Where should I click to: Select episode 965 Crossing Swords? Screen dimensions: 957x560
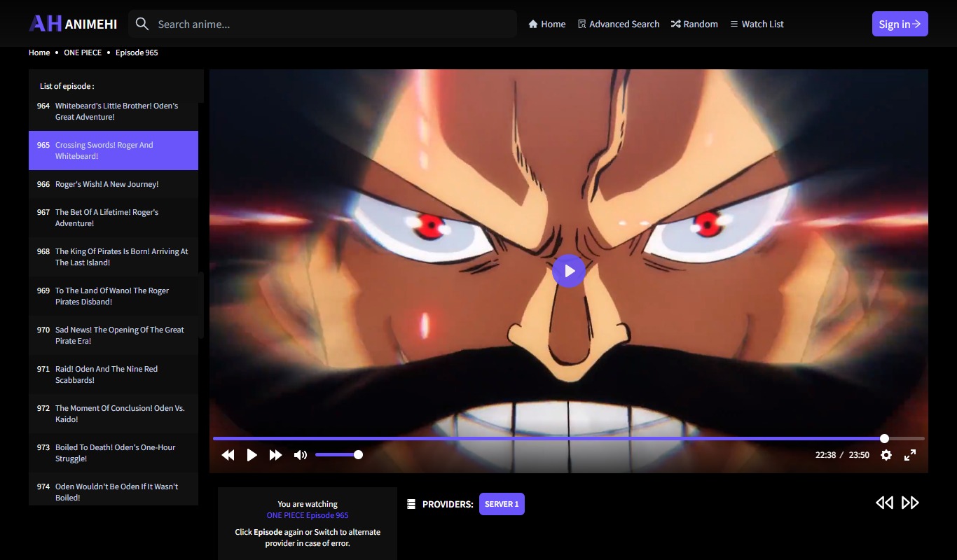(113, 150)
